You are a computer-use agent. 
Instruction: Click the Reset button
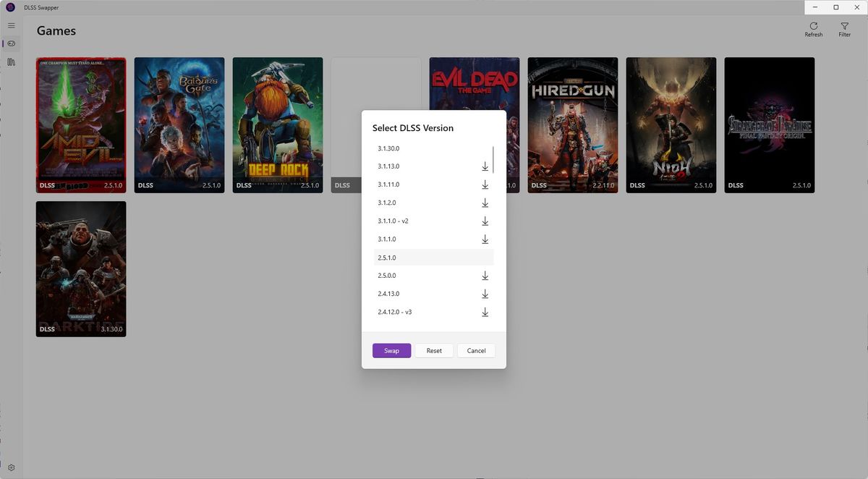click(x=434, y=351)
